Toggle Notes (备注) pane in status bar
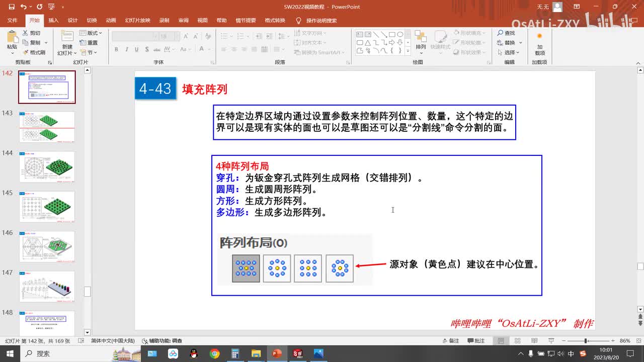Image resolution: width=644 pixels, height=362 pixels. (x=450, y=341)
